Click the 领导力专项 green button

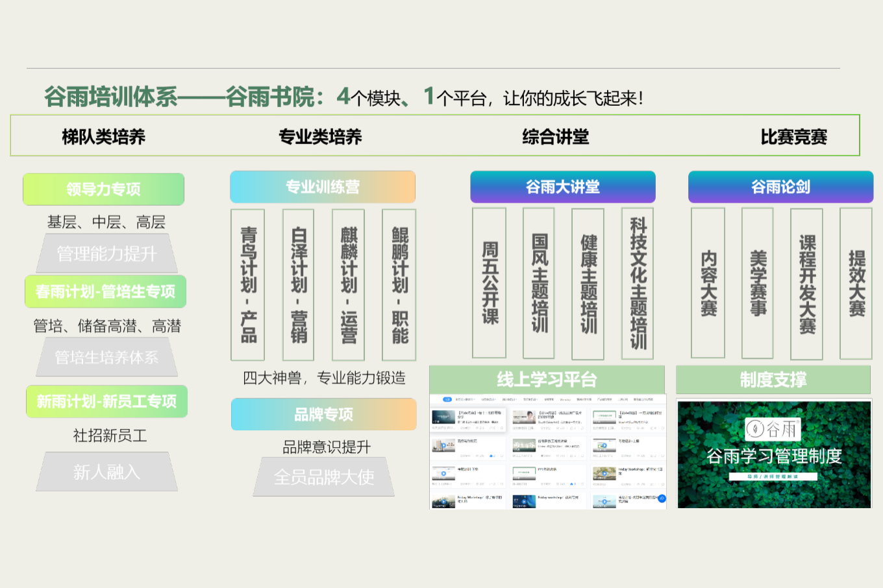point(103,190)
